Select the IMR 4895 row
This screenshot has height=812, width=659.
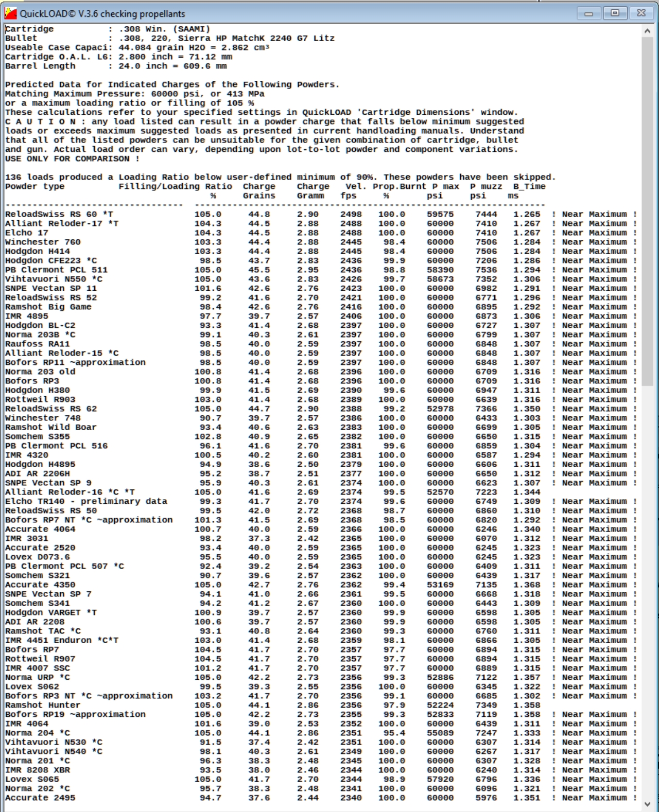pos(321,316)
